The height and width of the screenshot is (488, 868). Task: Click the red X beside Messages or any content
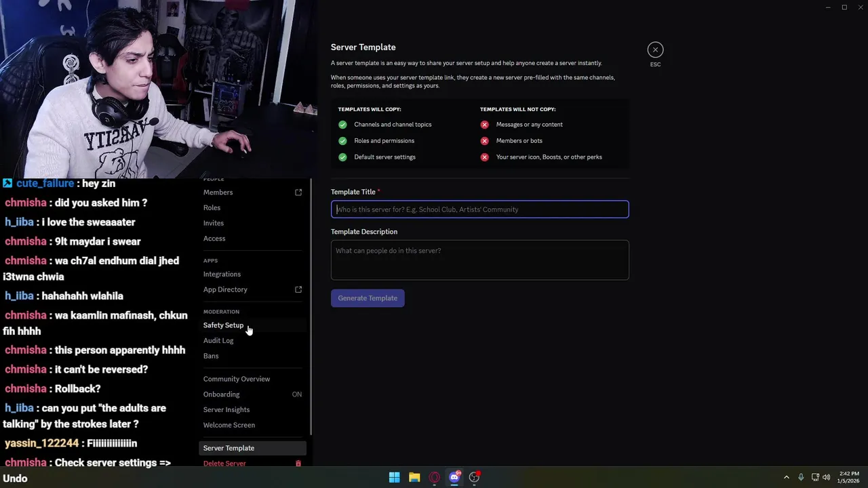484,125
